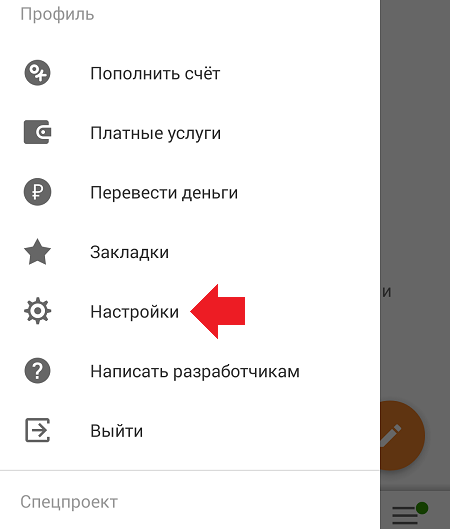
Task: Tap the Спецпроект section label
Action: tap(69, 502)
